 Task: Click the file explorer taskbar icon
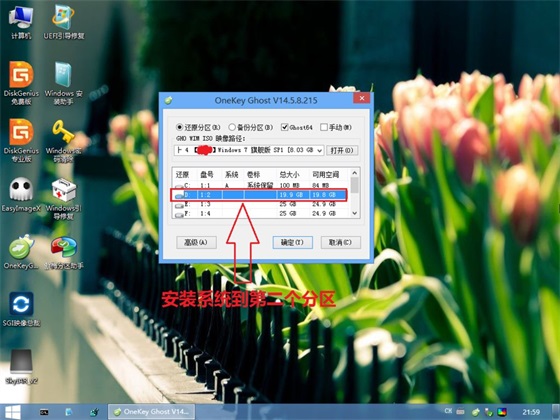pyautogui.click(x=68, y=412)
